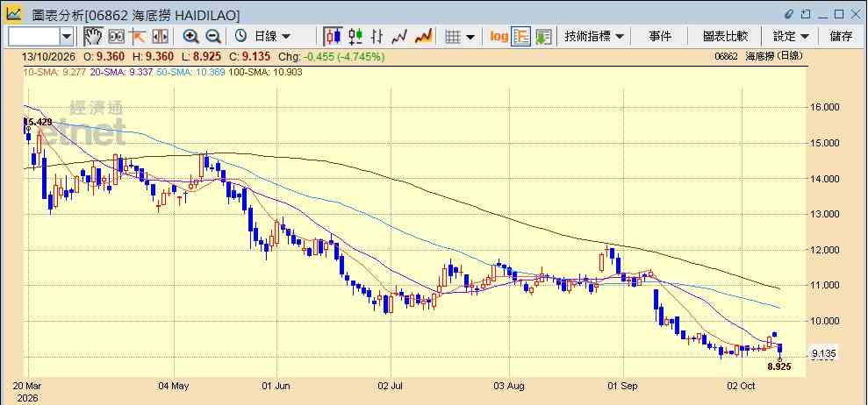Open the grid lines dropdown
The image size is (868, 405).
460,37
